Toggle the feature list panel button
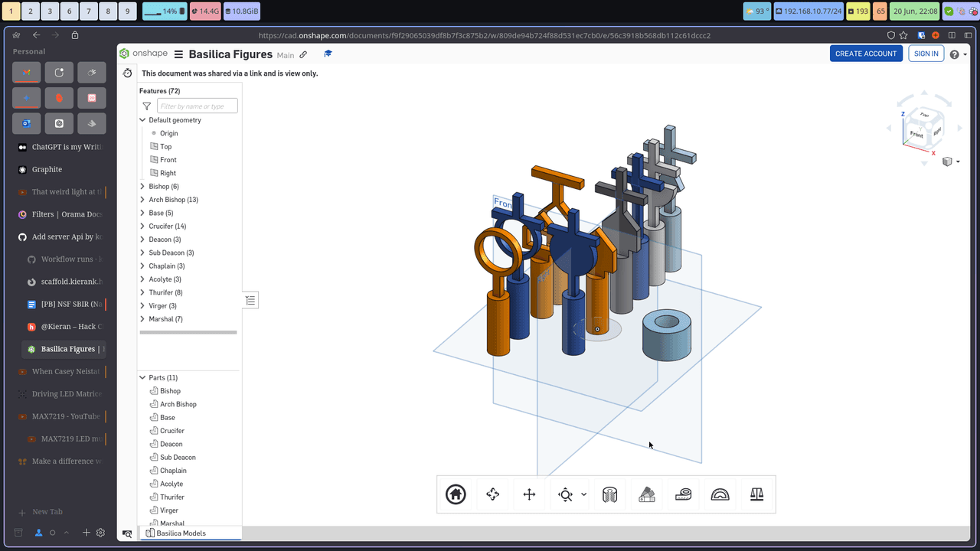This screenshot has width=980, height=551. tap(251, 300)
